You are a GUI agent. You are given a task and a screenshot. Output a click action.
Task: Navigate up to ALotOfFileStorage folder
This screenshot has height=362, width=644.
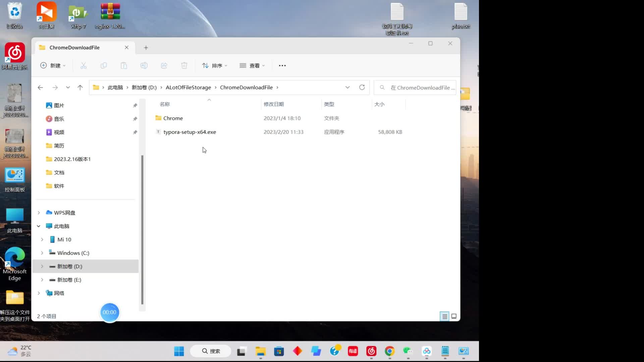188,87
